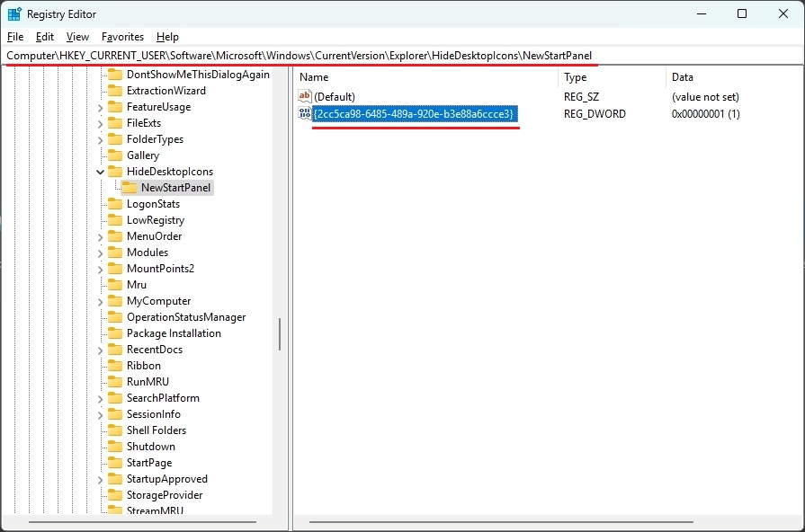Open the Edit menu
This screenshot has height=532, width=805.
point(45,37)
